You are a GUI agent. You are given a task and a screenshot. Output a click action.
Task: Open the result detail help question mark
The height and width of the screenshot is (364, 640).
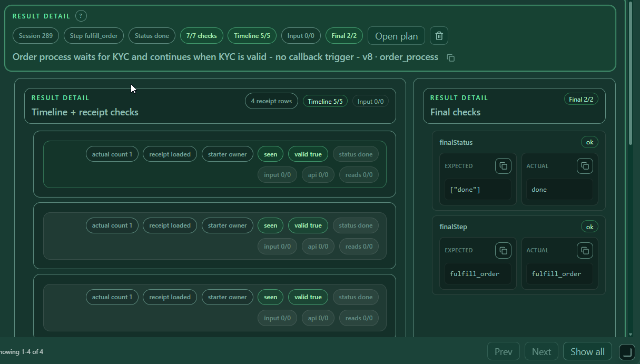pos(81,16)
